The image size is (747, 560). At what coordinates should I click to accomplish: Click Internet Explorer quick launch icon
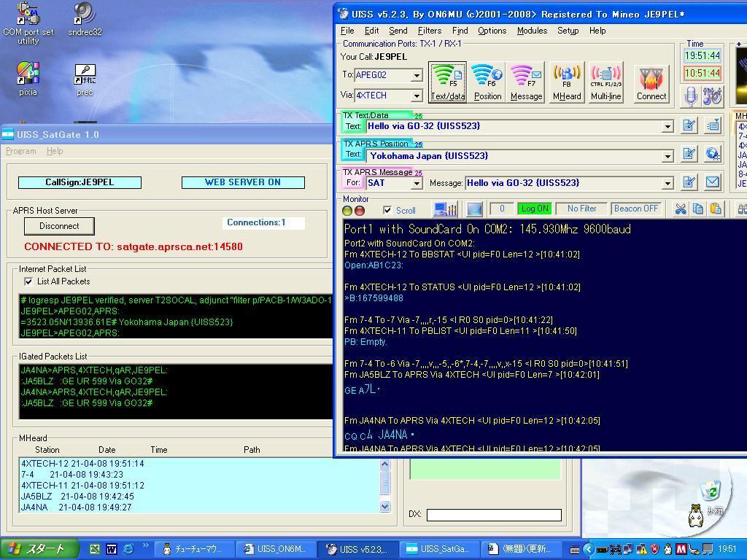[x=128, y=549]
